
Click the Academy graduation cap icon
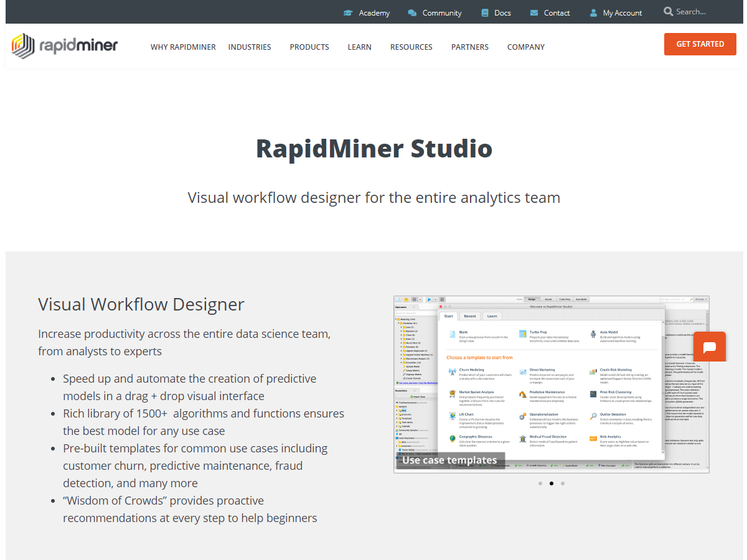[x=348, y=13]
